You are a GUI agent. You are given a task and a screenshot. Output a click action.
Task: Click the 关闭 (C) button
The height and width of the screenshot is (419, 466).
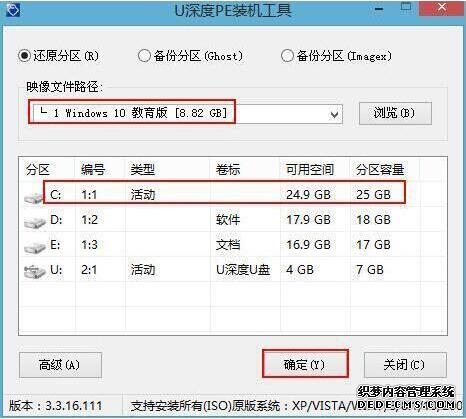tap(405, 365)
